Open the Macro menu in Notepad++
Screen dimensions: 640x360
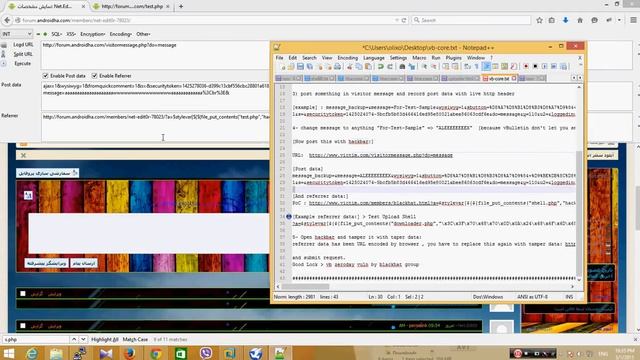click(x=419, y=58)
